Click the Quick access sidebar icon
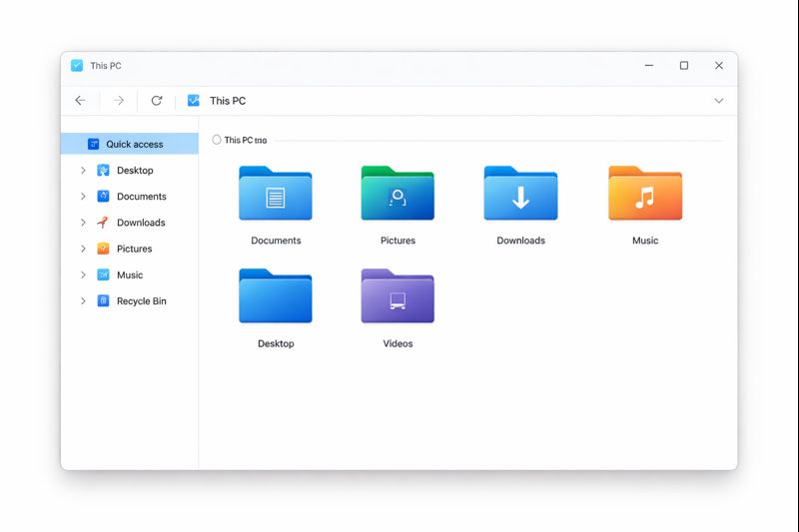 click(x=93, y=144)
